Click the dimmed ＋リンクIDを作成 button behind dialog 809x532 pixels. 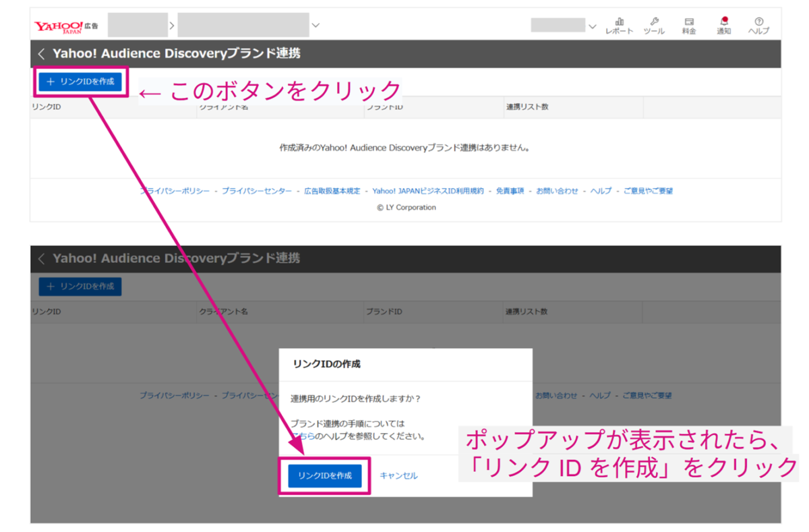click(80, 286)
